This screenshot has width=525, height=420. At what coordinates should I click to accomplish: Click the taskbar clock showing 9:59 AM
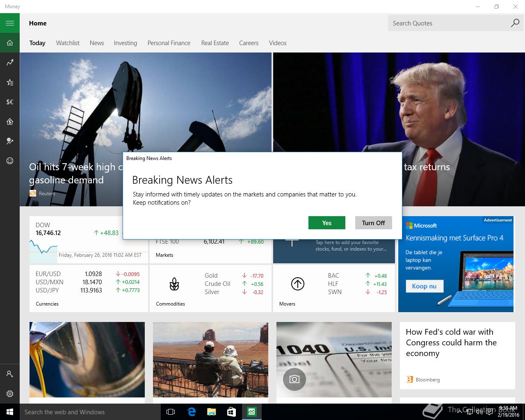click(508, 412)
